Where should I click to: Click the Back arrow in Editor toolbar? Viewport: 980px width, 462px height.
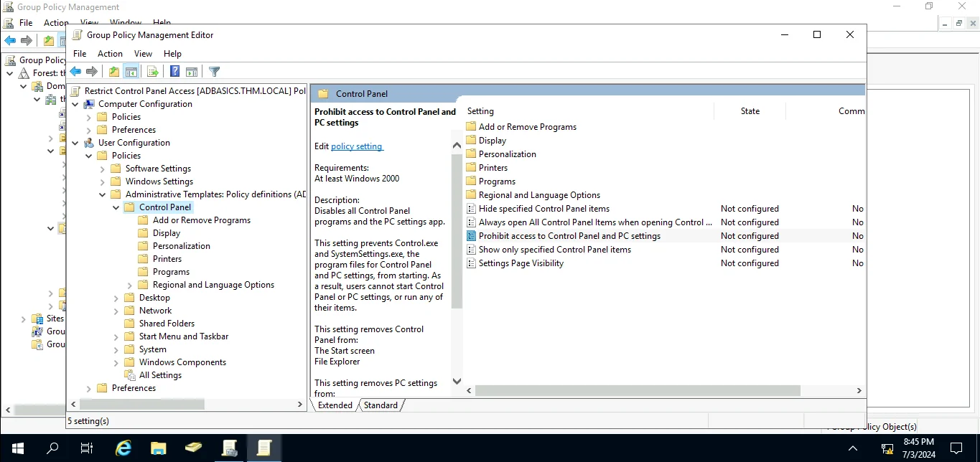pyautogui.click(x=75, y=72)
